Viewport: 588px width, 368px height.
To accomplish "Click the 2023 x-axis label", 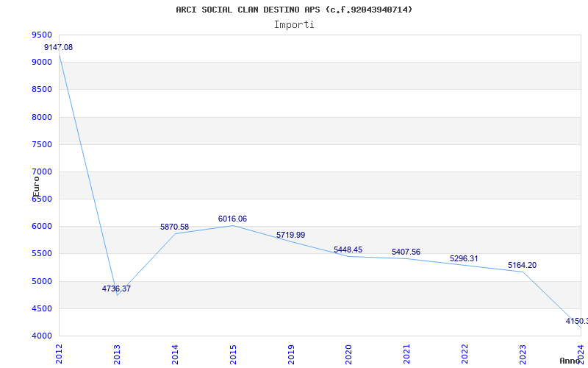I will click(x=523, y=354).
